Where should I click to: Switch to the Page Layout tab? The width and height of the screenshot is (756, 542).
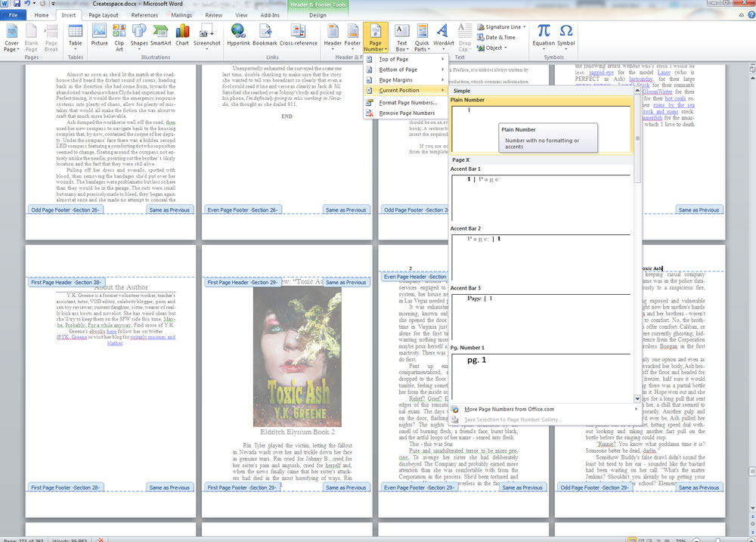pos(104,15)
